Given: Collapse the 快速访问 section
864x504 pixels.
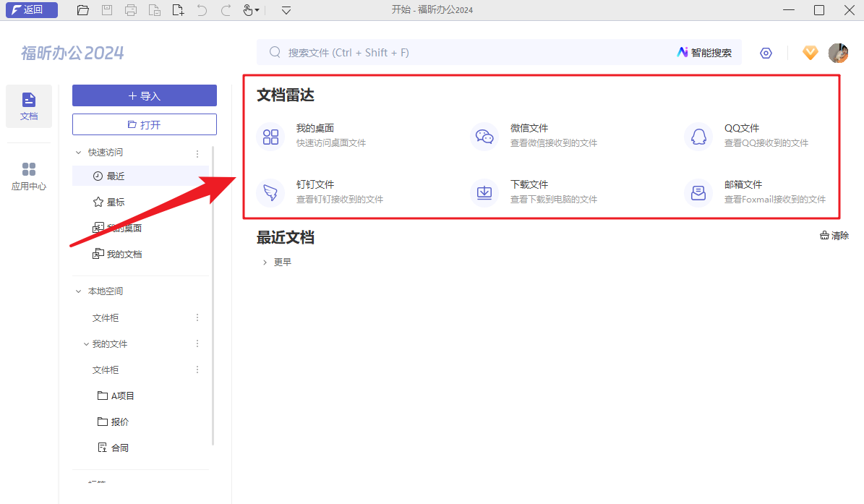Looking at the screenshot, I should [x=79, y=152].
